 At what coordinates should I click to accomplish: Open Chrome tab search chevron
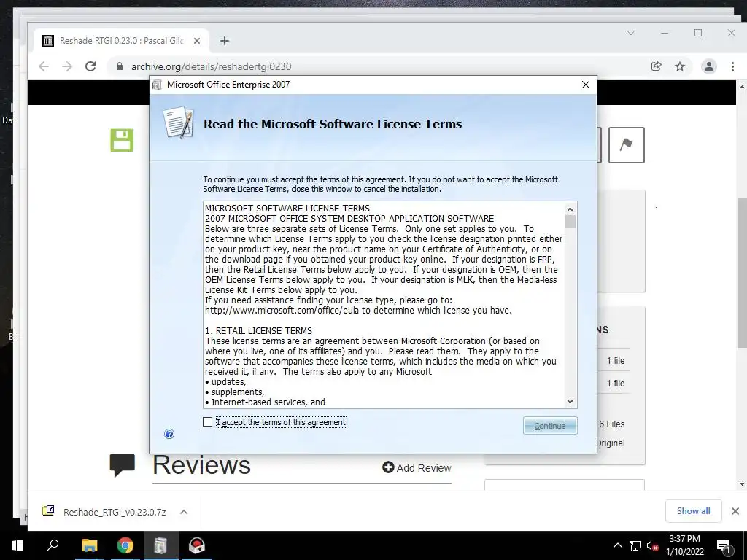point(631,33)
